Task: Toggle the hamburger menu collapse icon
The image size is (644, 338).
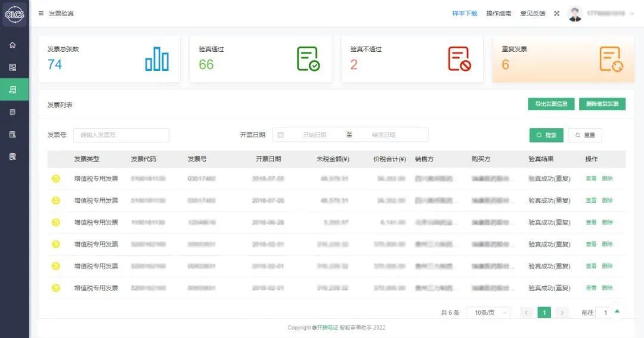Action: 41,13
